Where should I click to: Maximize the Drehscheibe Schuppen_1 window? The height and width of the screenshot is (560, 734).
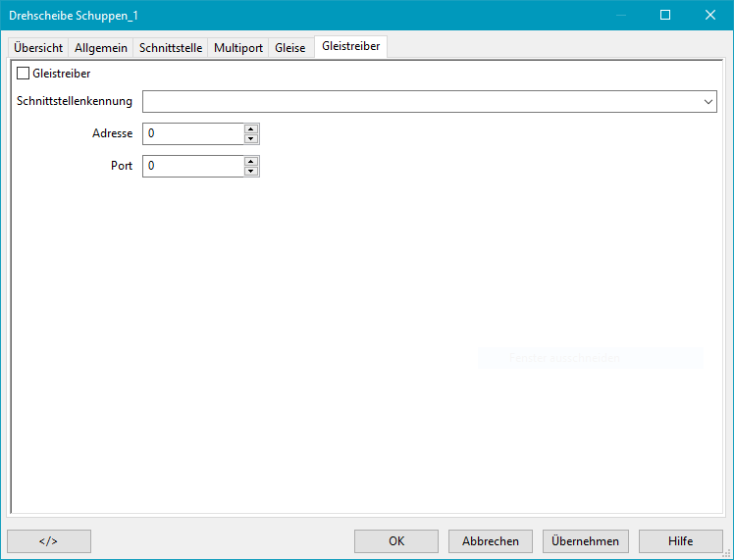tap(665, 15)
